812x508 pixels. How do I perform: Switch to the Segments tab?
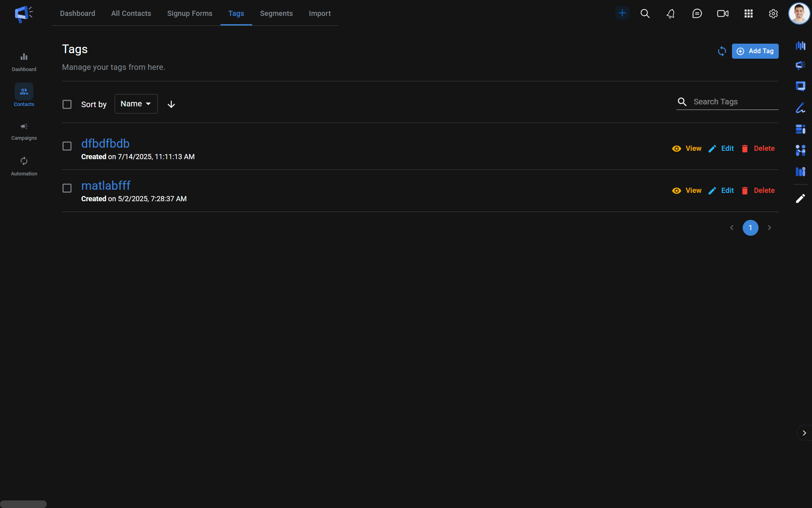276,13
